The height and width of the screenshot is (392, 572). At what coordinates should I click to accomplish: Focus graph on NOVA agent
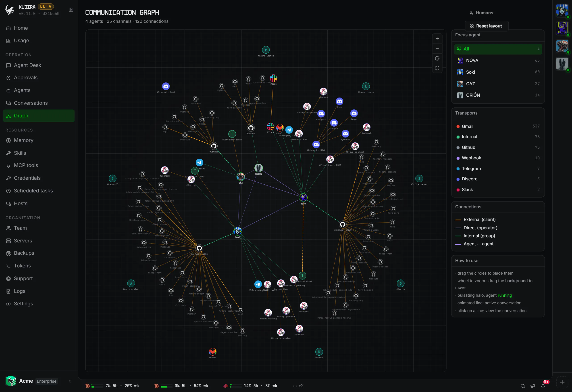[498, 60]
